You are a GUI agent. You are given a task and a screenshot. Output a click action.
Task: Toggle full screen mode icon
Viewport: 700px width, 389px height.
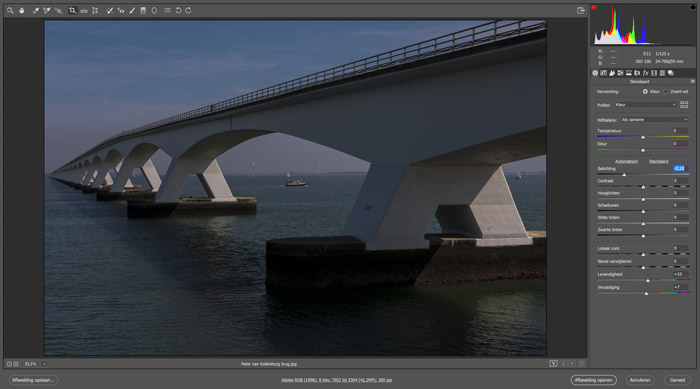point(580,10)
